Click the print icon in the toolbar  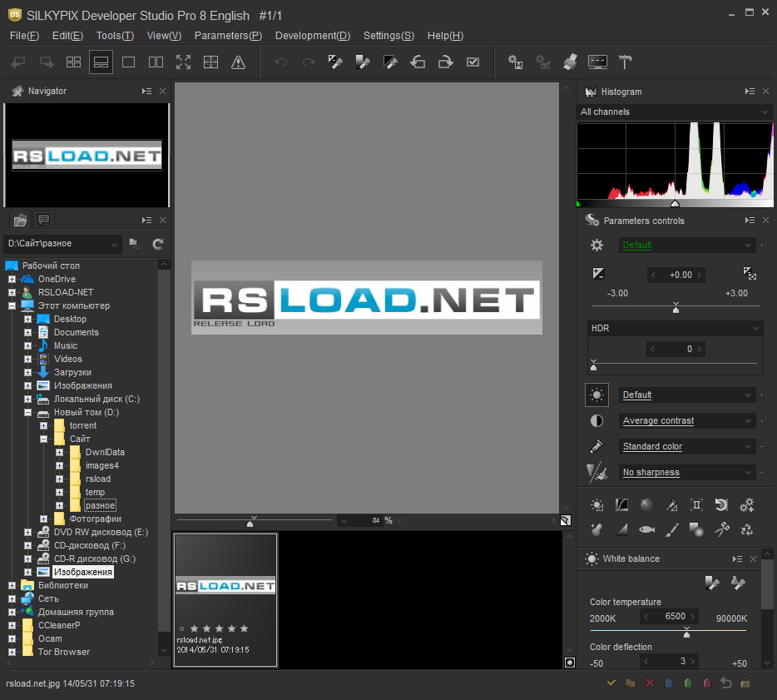[570, 62]
